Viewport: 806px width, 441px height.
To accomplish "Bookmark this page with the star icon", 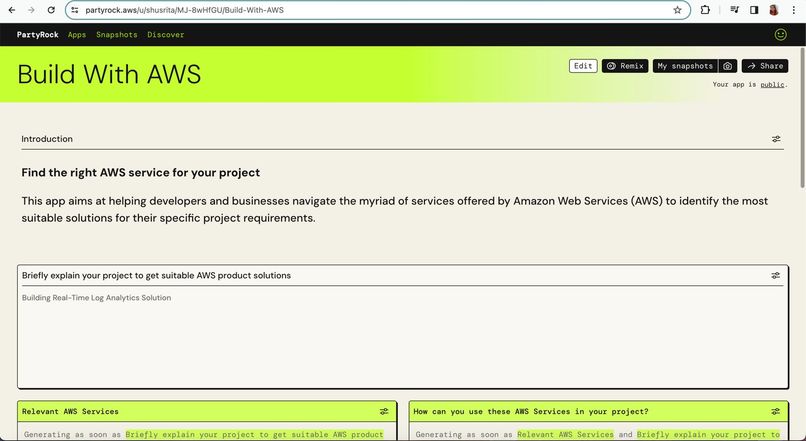I will coord(677,10).
